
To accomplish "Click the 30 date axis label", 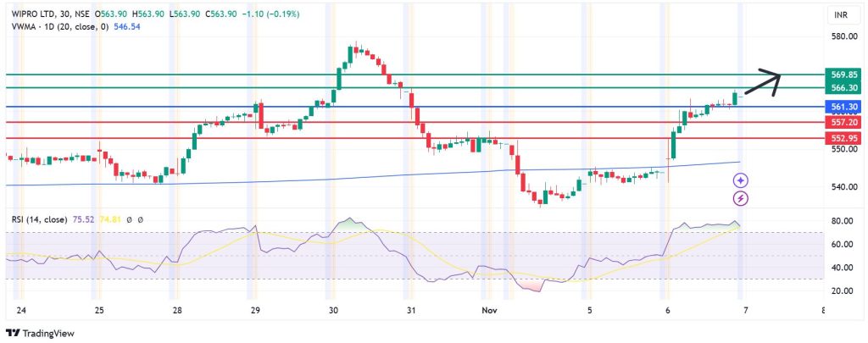I will [x=332, y=310].
